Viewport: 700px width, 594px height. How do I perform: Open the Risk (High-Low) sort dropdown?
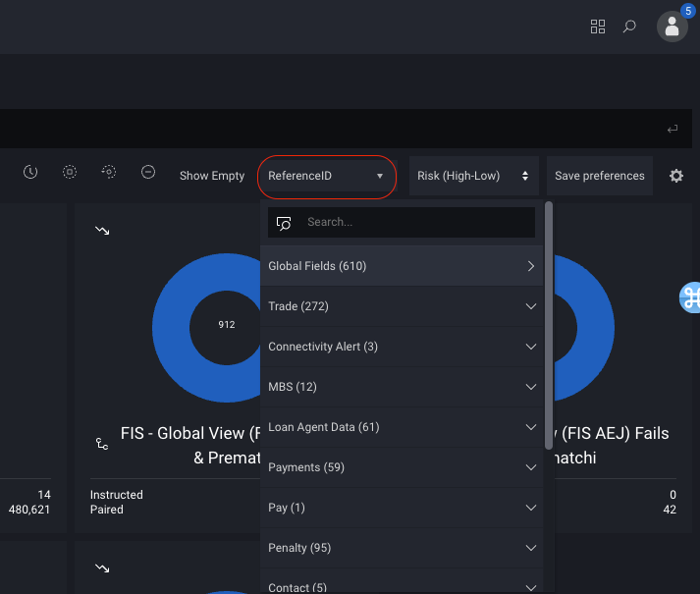click(x=473, y=176)
